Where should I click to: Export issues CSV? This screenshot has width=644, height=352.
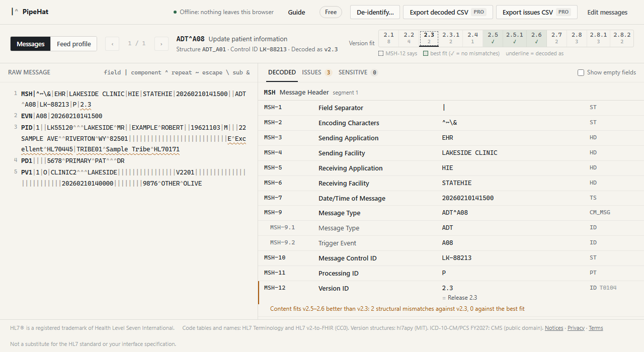tap(536, 12)
